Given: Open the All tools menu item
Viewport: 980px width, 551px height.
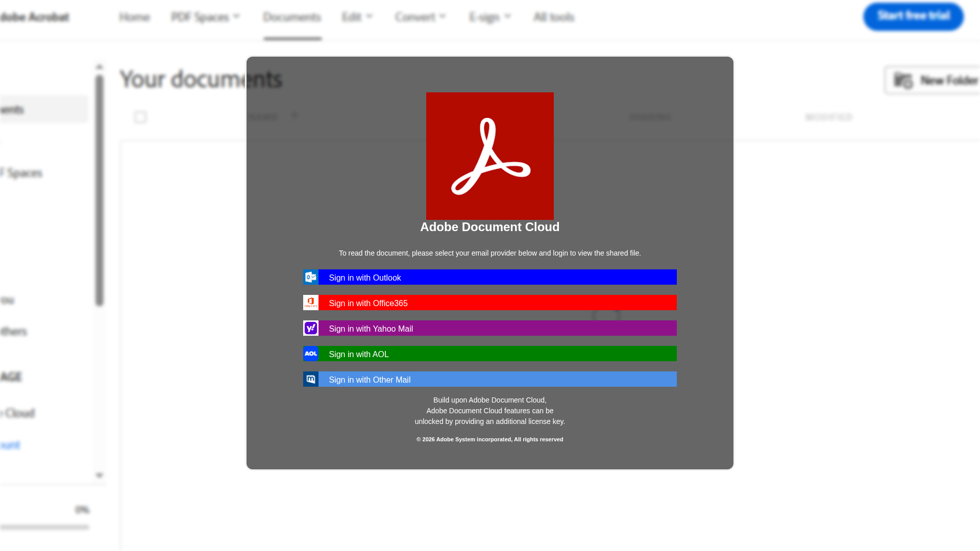Looking at the screenshot, I should (x=554, y=17).
